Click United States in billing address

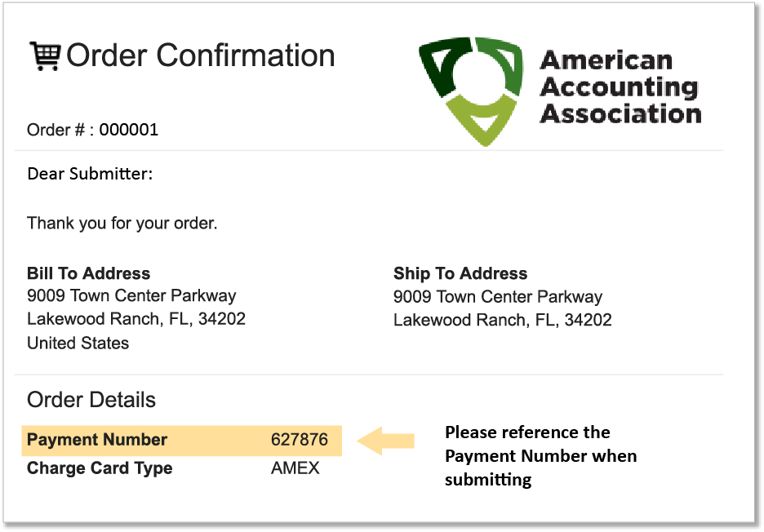click(x=78, y=343)
